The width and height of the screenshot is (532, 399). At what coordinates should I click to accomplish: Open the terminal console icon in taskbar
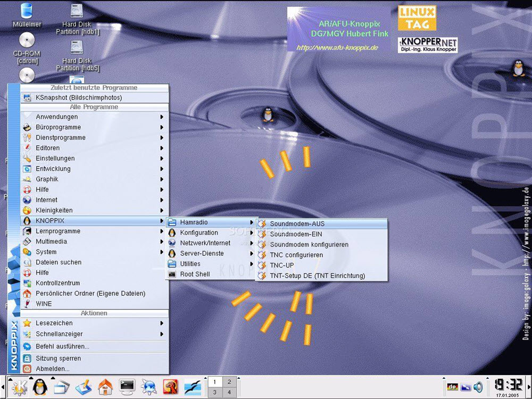[x=127, y=387]
